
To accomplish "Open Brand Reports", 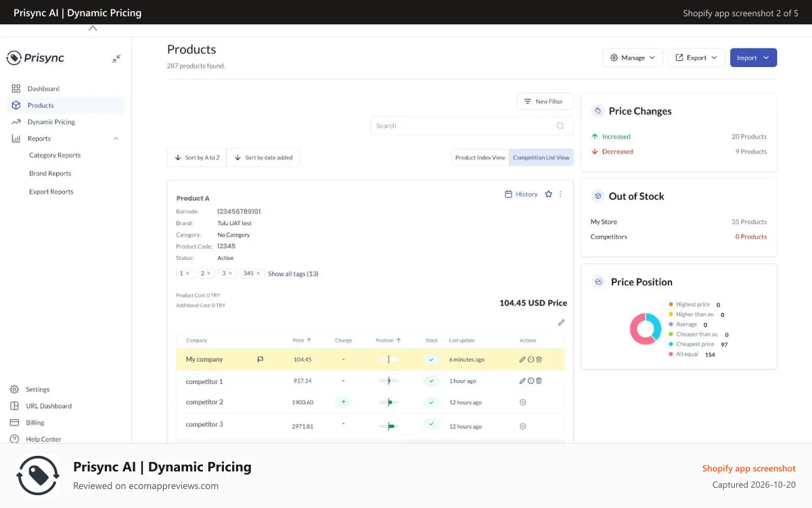I will [50, 173].
